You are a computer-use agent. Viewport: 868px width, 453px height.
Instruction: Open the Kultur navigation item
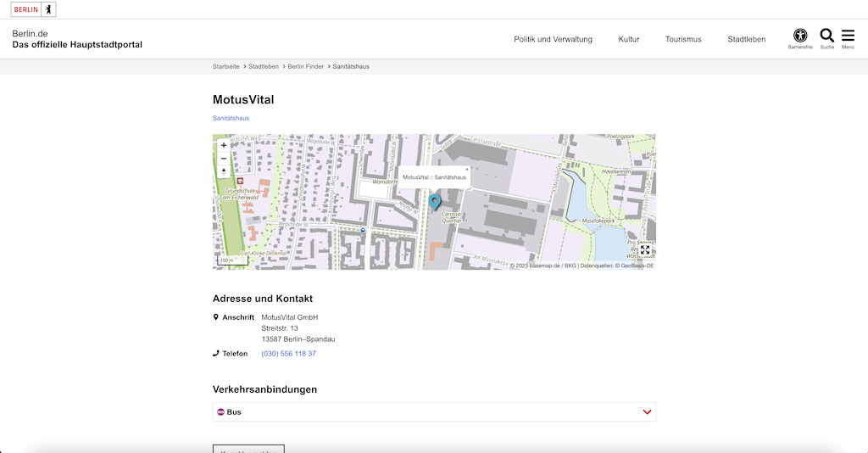pyautogui.click(x=628, y=39)
